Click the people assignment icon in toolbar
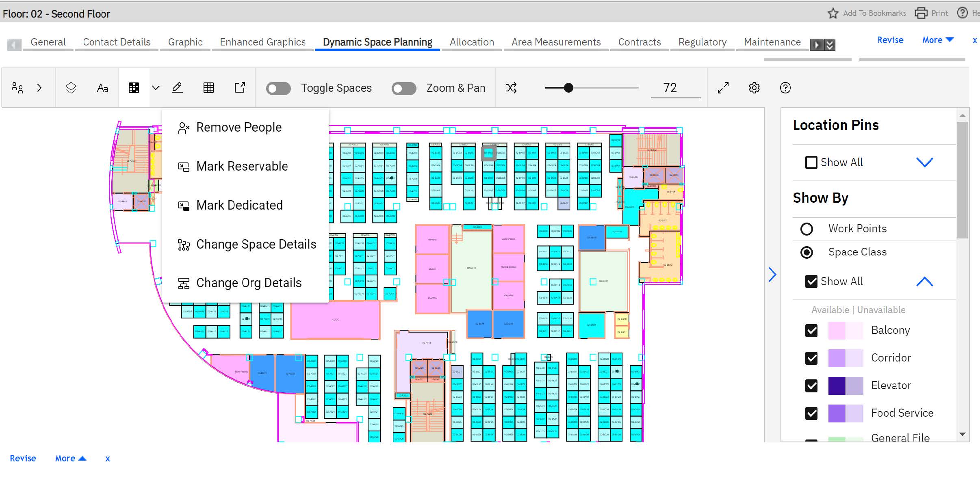Viewport: 980px width, 500px height. coord(17,88)
